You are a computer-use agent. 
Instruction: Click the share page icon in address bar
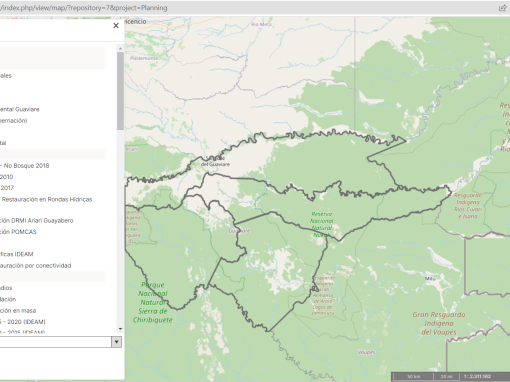[x=503, y=8]
